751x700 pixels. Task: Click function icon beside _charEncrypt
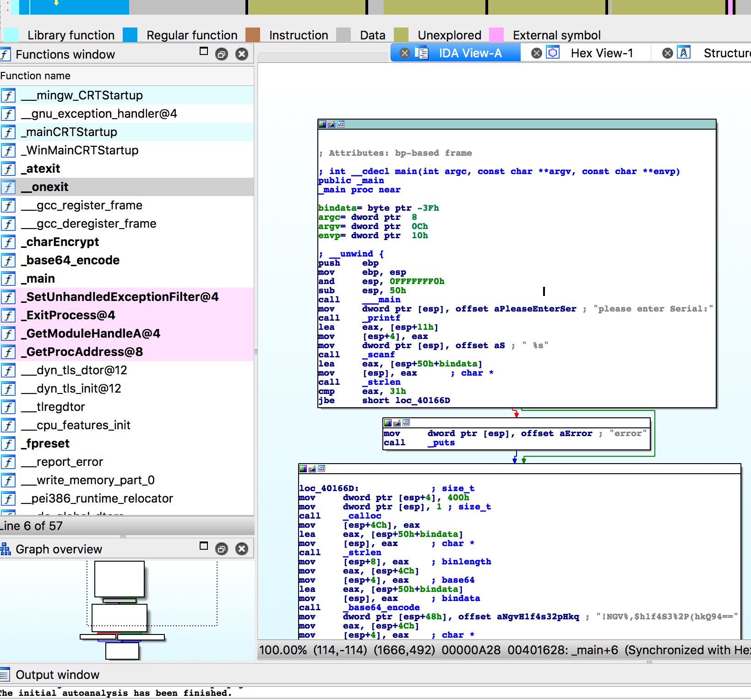click(x=8, y=242)
